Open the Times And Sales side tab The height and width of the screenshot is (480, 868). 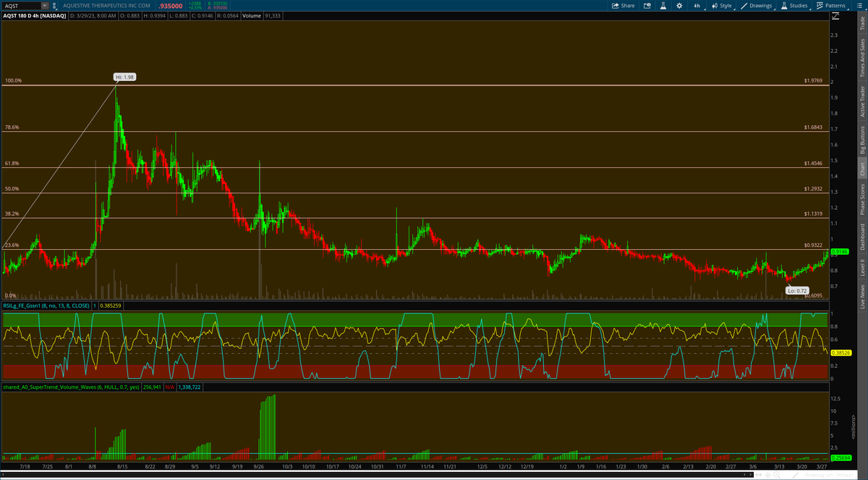click(x=861, y=57)
